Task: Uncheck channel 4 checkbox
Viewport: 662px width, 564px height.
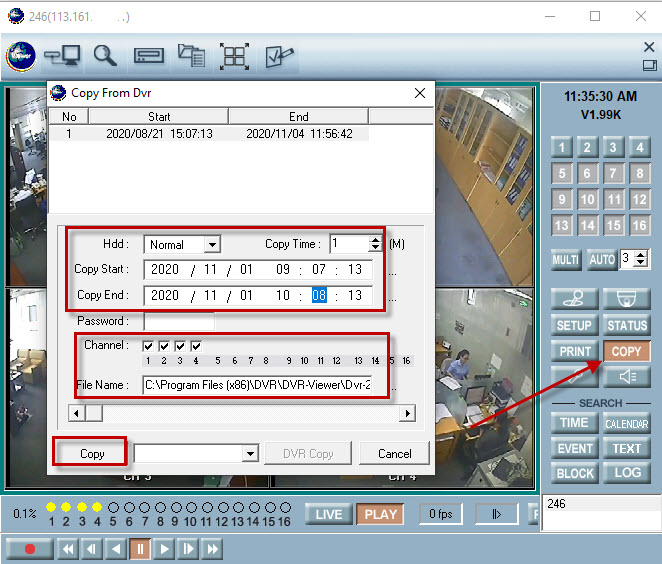Action: click(196, 346)
